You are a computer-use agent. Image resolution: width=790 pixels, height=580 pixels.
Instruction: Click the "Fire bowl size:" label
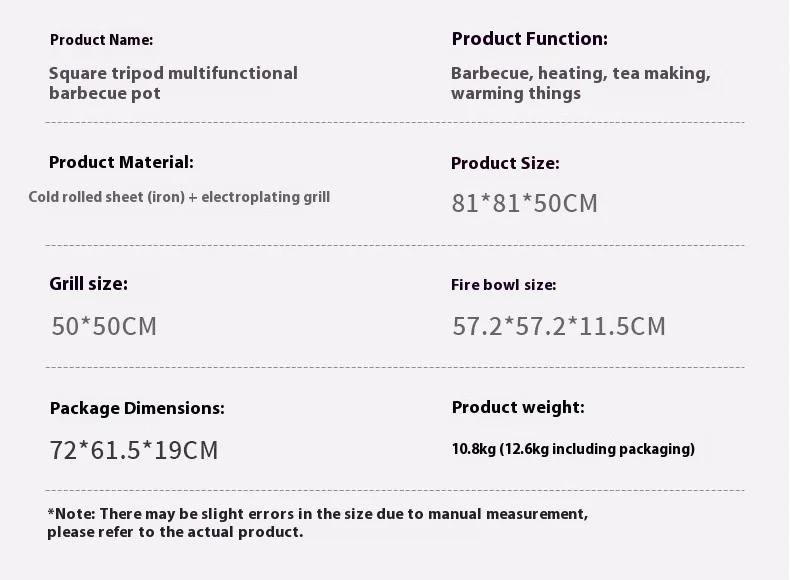503,285
